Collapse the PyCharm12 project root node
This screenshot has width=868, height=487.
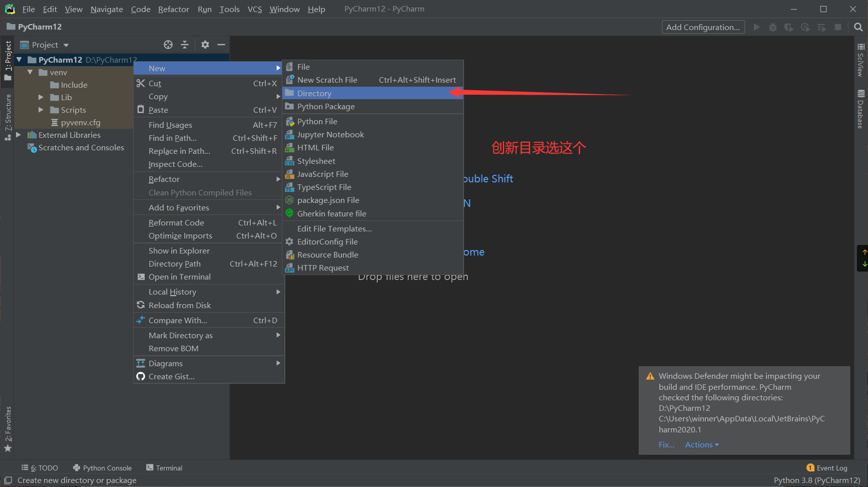(19, 60)
